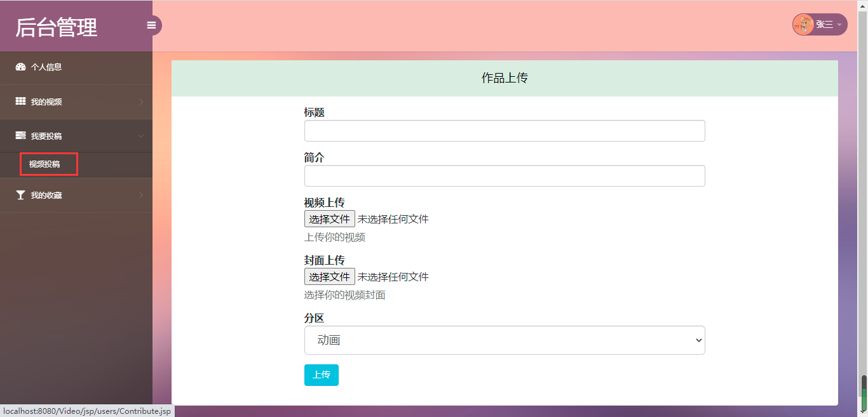
Task: Collapse the 我要投稿 chevron arrow
Action: [141, 136]
